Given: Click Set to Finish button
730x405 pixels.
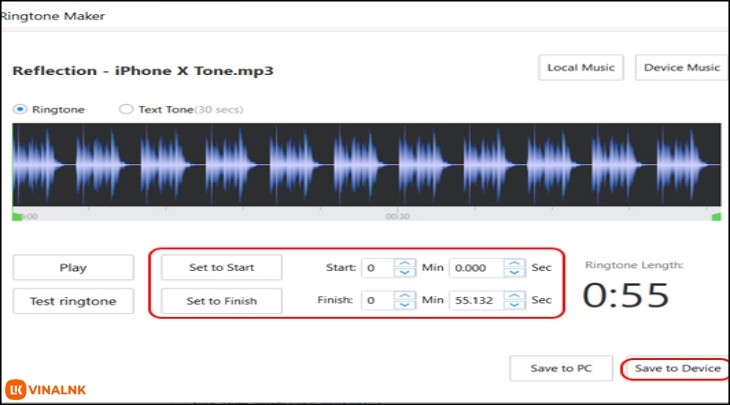Looking at the screenshot, I should [221, 301].
